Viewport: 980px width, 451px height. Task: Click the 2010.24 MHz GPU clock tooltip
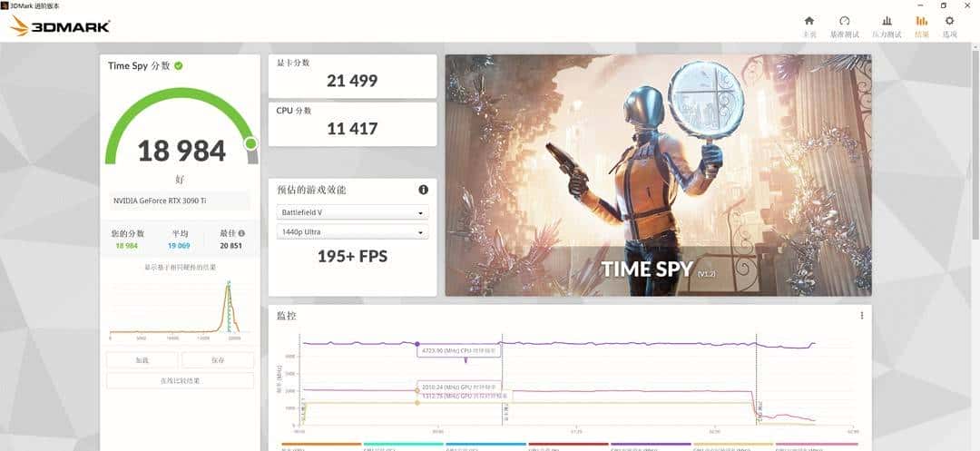tap(459, 386)
